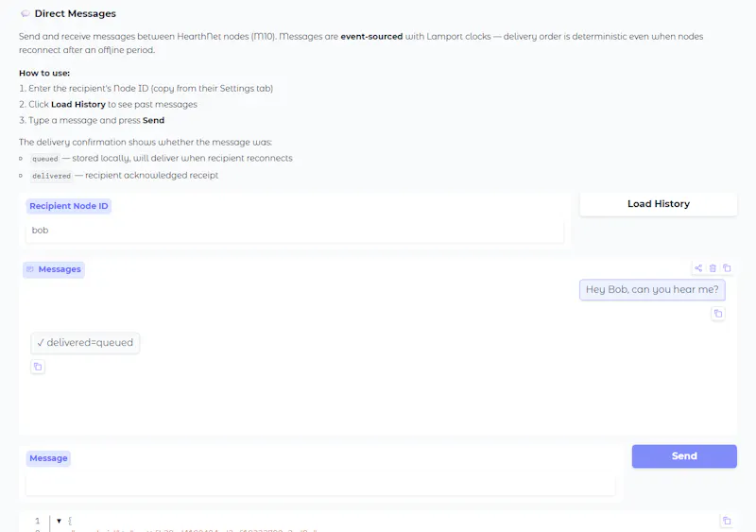Click the bold "Load History" text in step 2
Image resolution: width=756 pixels, height=532 pixels.
point(78,104)
